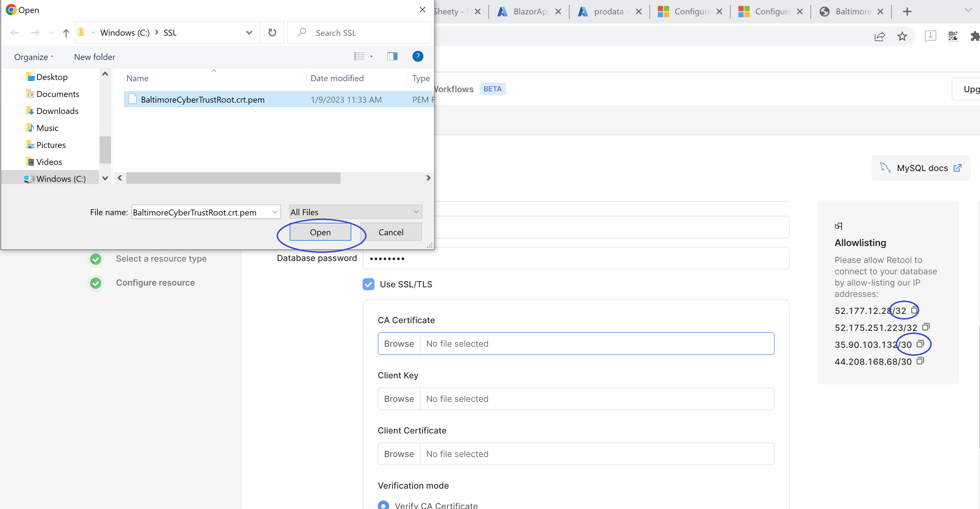Open browser downloads from the toolbar
Viewport: 980px width, 509px height.
pyautogui.click(x=930, y=36)
